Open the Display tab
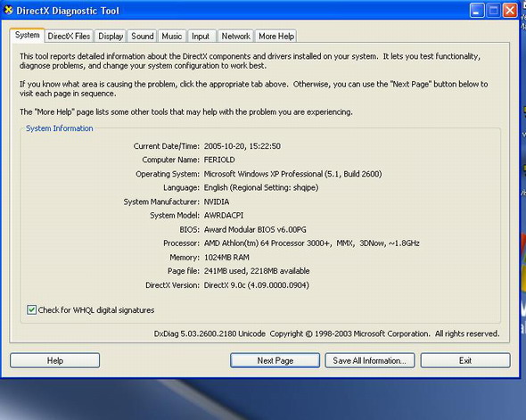 tap(111, 37)
